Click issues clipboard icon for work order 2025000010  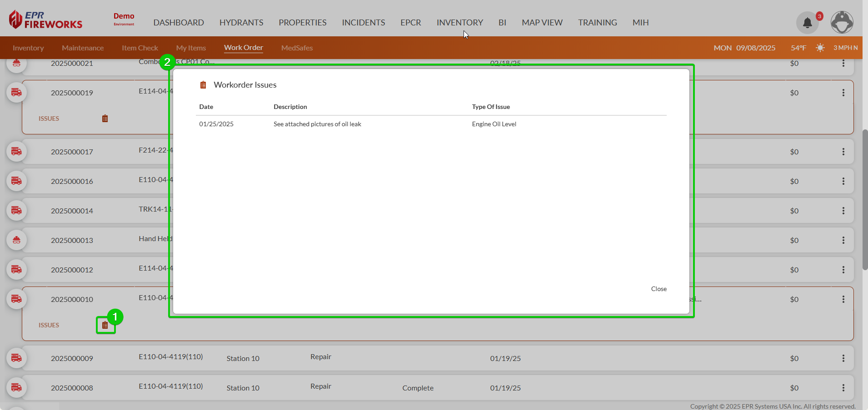(x=105, y=325)
